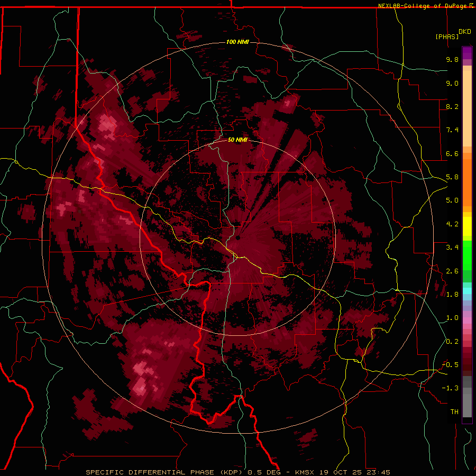Click the 7.4 value on the scale
The image size is (476, 476).
pyautogui.click(x=452, y=130)
